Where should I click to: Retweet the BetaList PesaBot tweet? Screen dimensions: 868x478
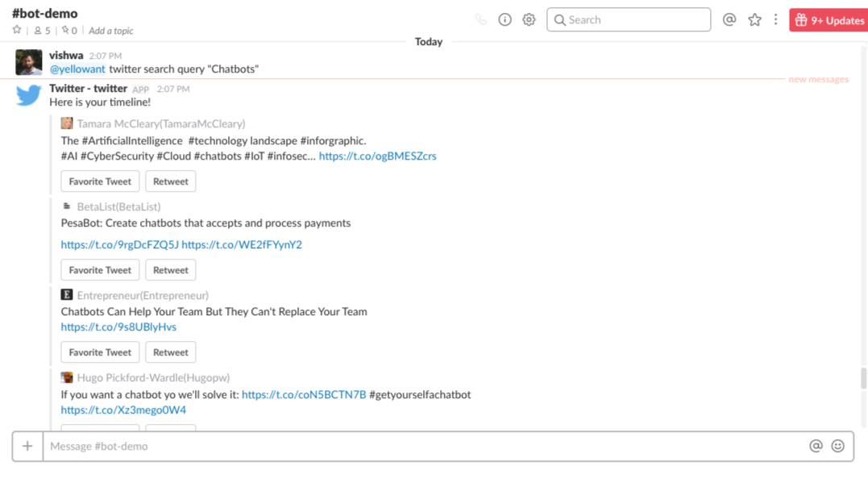pos(171,270)
